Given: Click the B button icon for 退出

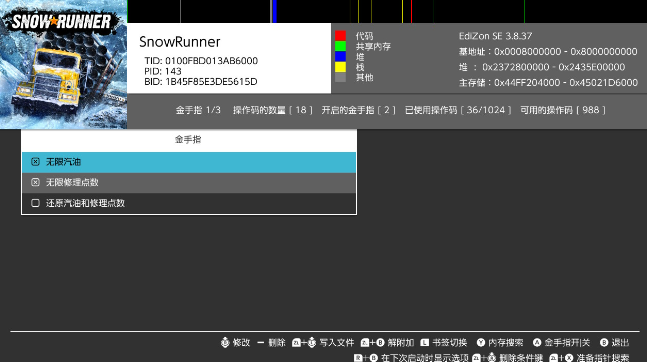Looking at the screenshot, I should click(604, 343).
